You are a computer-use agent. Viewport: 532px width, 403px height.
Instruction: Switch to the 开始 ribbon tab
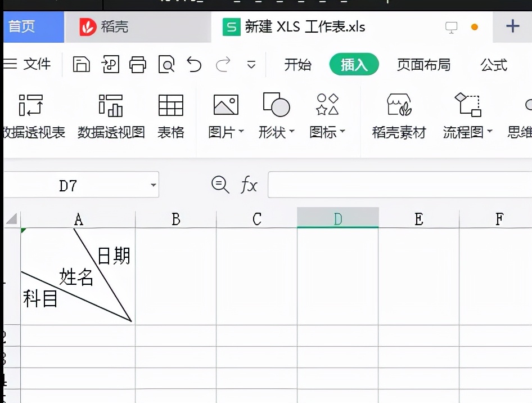[x=298, y=64]
